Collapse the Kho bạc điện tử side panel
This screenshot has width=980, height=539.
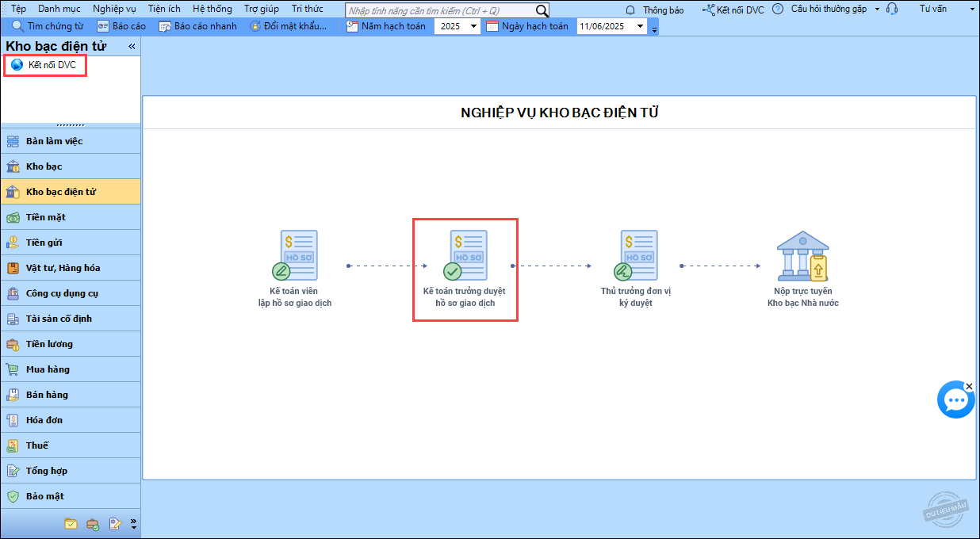point(132,47)
